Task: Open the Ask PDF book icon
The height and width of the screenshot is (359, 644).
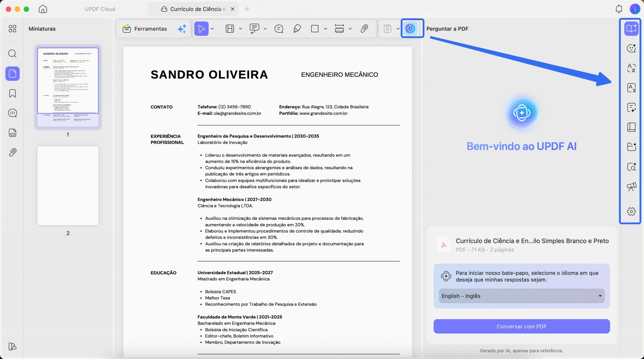Action: coord(631,28)
